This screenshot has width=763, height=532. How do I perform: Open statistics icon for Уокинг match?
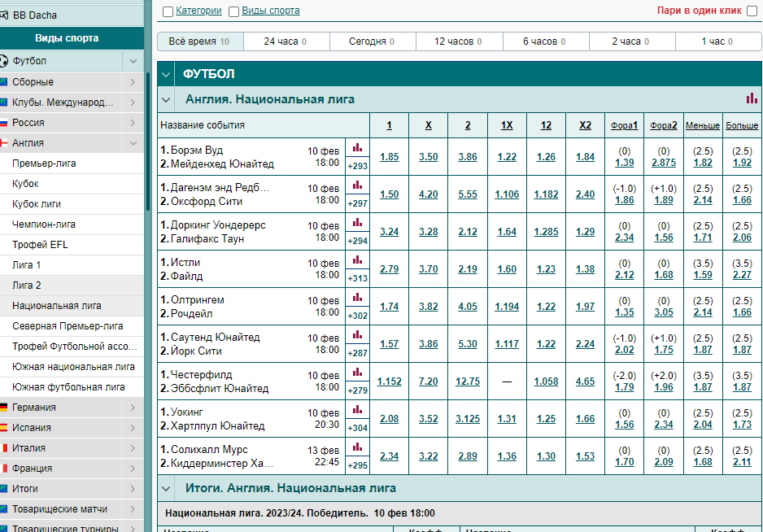pyautogui.click(x=357, y=409)
